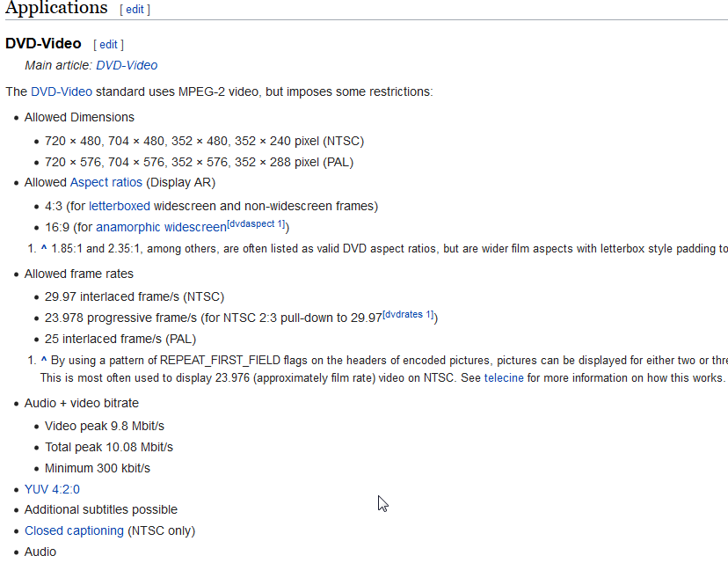Follow the Aspect ratios link
This screenshot has height=563, width=728.
tap(106, 183)
